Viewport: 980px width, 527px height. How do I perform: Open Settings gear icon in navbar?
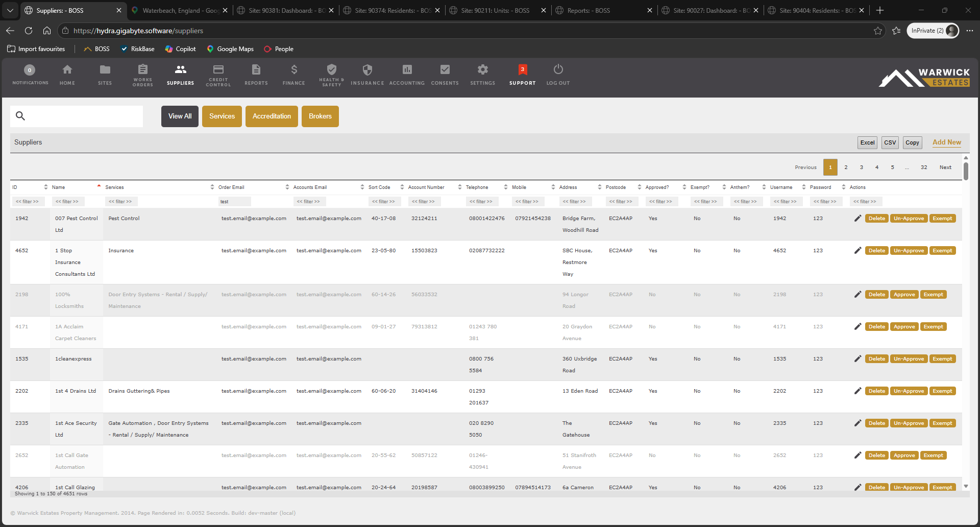(x=483, y=69)
